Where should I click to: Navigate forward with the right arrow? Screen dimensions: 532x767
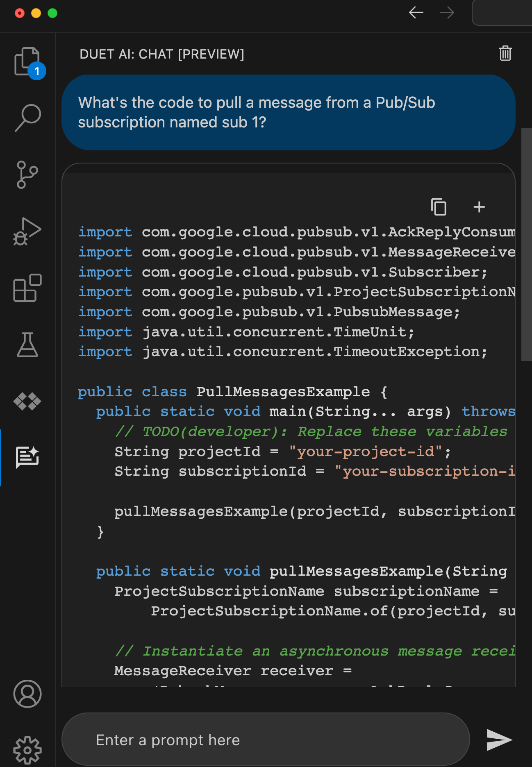coord(447,13)
